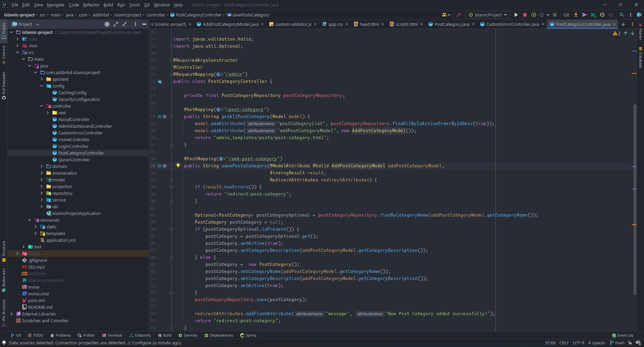Switch to AddPostCategoryModel.java tab
This screenshot has width=644, height=347.
[x=230, y=24]
